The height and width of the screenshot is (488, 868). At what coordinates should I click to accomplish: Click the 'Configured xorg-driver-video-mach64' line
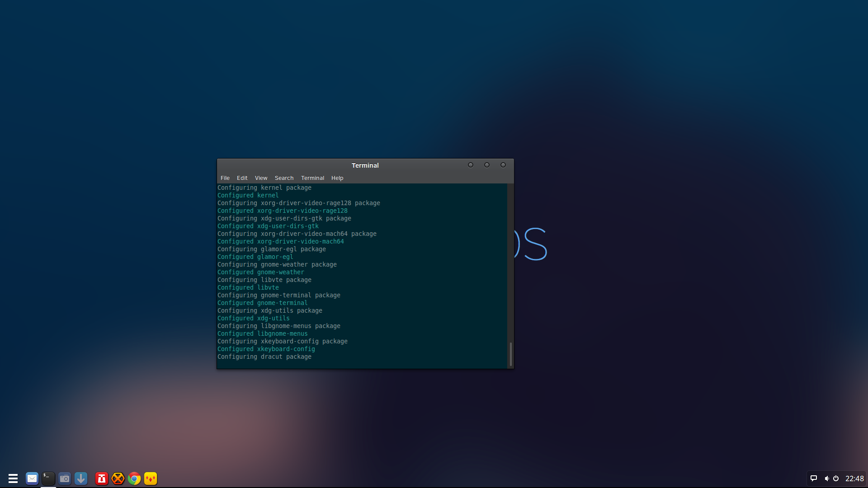coord(281,241)
